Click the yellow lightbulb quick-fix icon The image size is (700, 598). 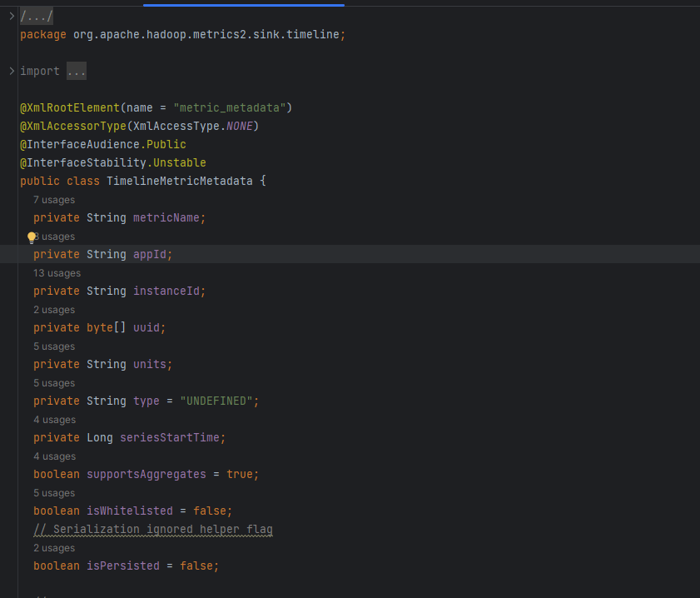click(32, 237)
